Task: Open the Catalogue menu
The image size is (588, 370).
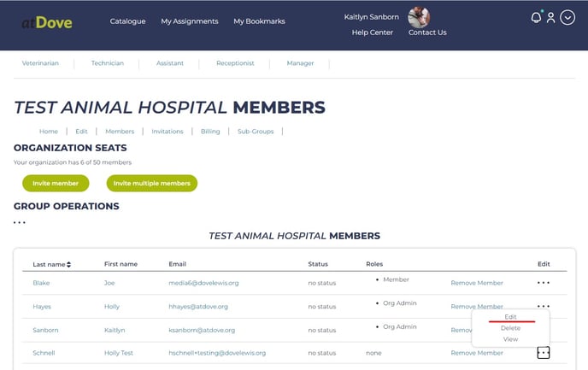Action: [x=127, y=21]
